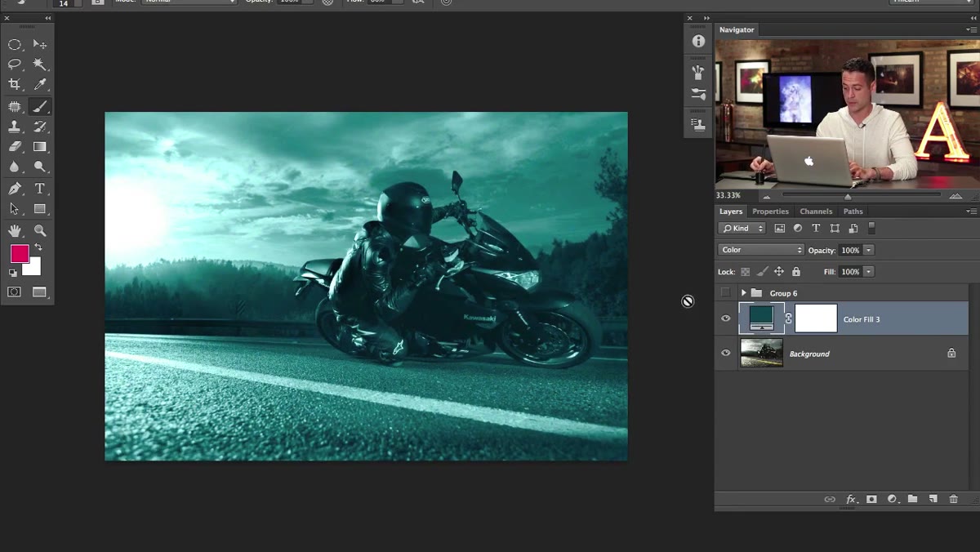This screenshot has width=980, height=552.
Task: Click the link layers icon
Action: 830,499
